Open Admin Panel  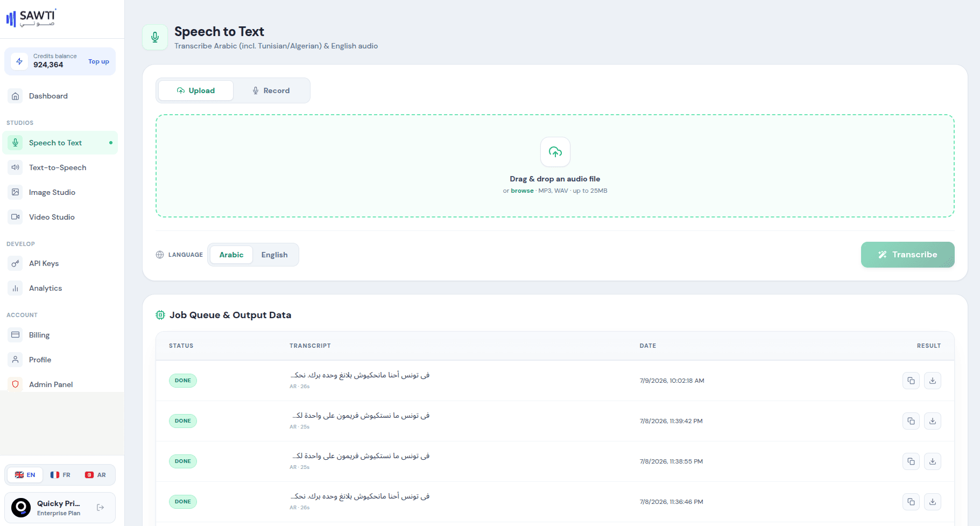(60, 384)
